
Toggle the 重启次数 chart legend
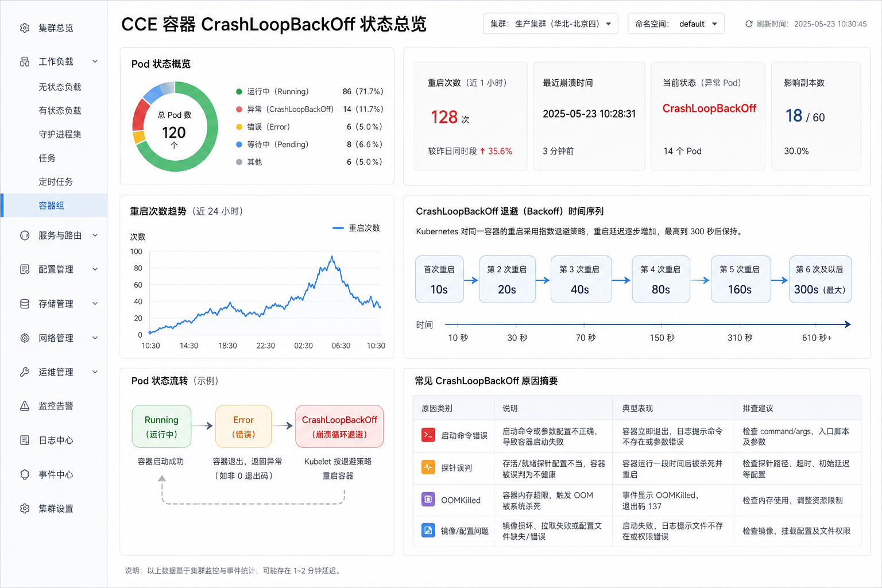click(356, 228)
